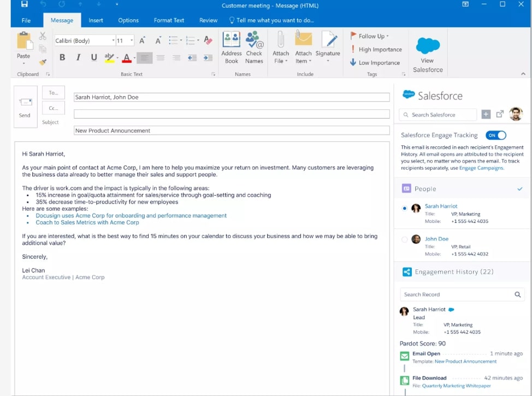Turn off Salesforce Engage Tracking switch
Screen dimensions: 532x396
[x=496, y=135]
